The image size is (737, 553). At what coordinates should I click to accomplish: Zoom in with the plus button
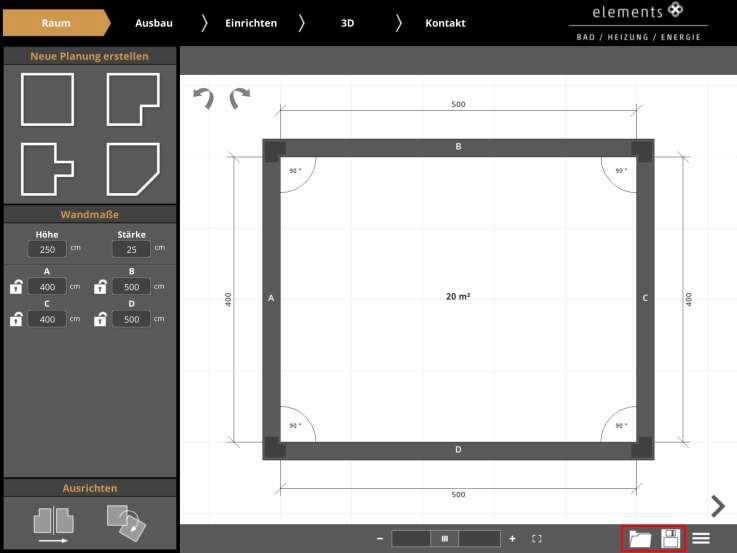point(512,539)
